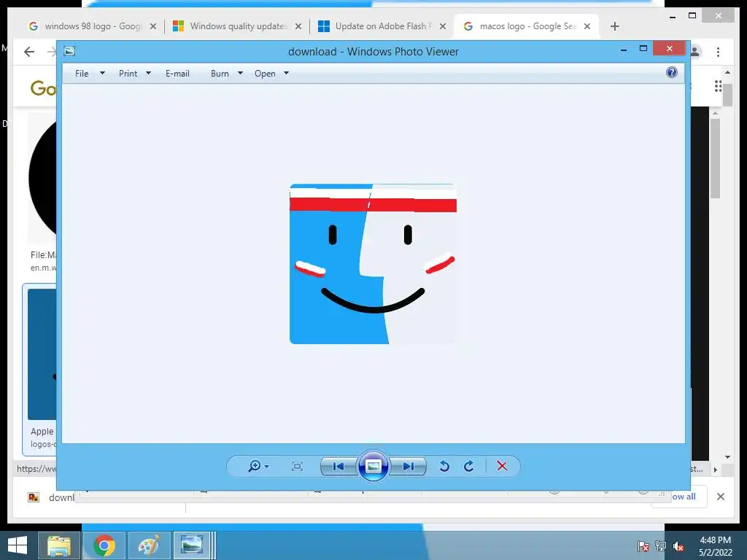
Task: Close the windows 98 logo tab
Action: (x=153, y=26)
